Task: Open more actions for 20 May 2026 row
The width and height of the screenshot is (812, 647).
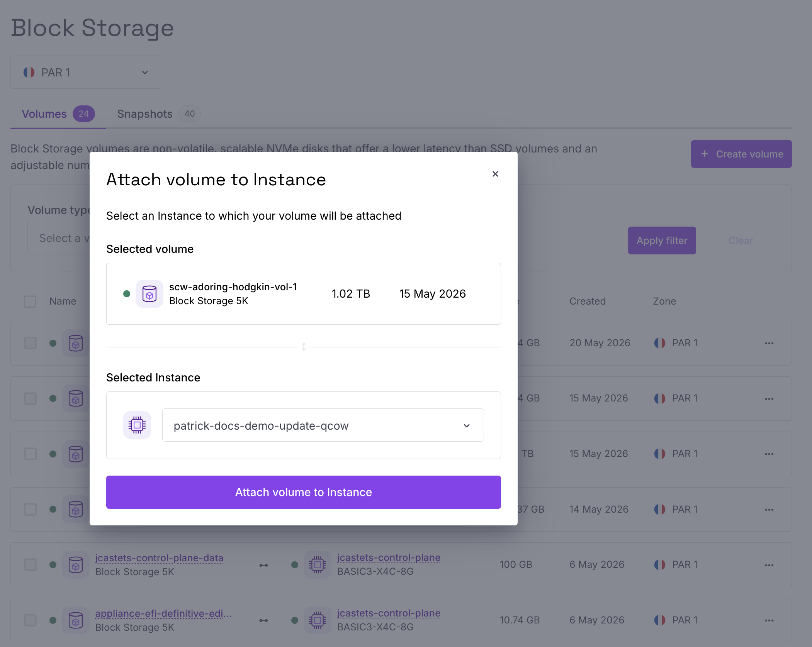Action: tap(769, 343)
